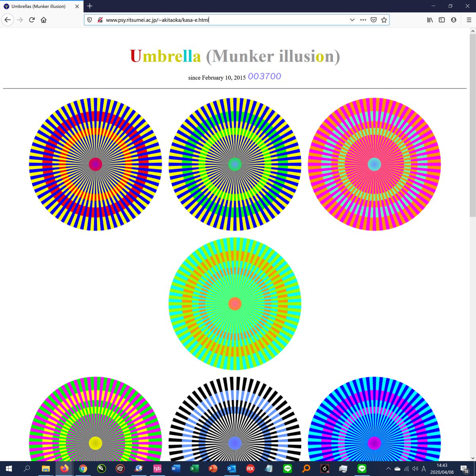Show hidden system tray icons
The image size is (476, 476).
388,469
